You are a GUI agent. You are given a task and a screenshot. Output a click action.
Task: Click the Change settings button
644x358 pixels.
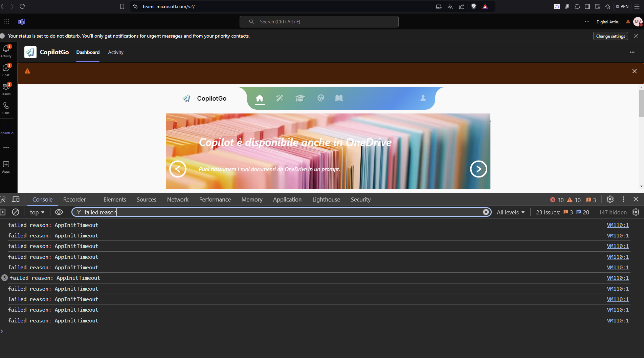tap(610, 36)
